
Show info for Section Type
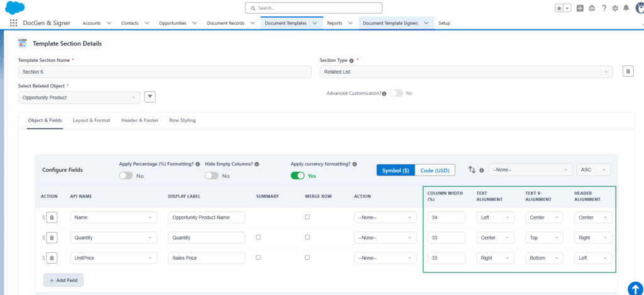[x=352, y=60]
